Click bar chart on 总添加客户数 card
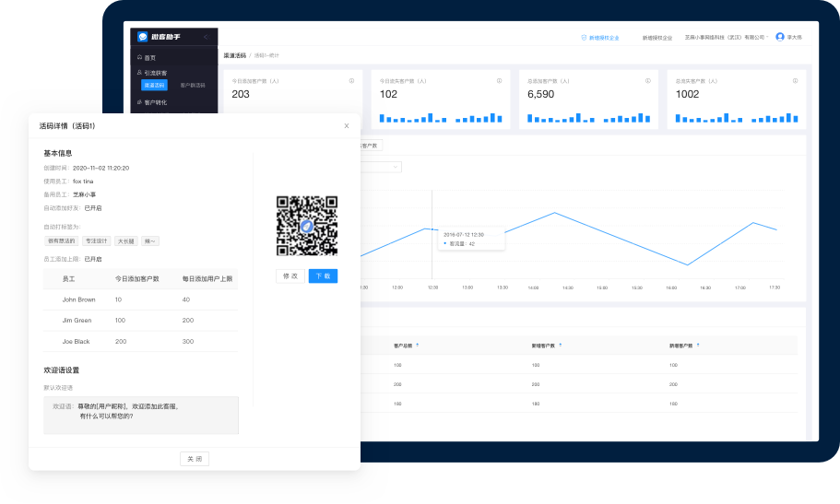This screenshot has height=504, width=840. (x=588, y=118)
